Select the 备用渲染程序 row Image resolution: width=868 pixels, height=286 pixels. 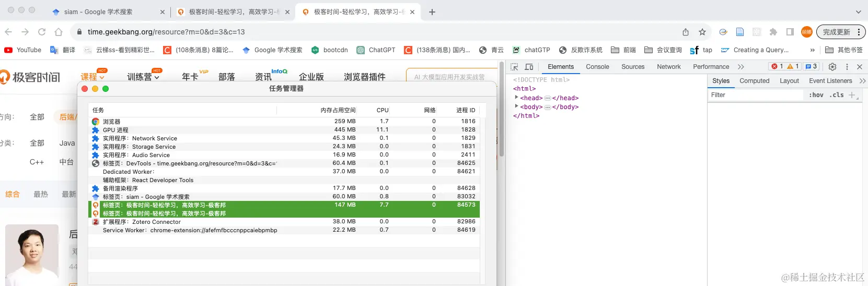pos(284,188)
